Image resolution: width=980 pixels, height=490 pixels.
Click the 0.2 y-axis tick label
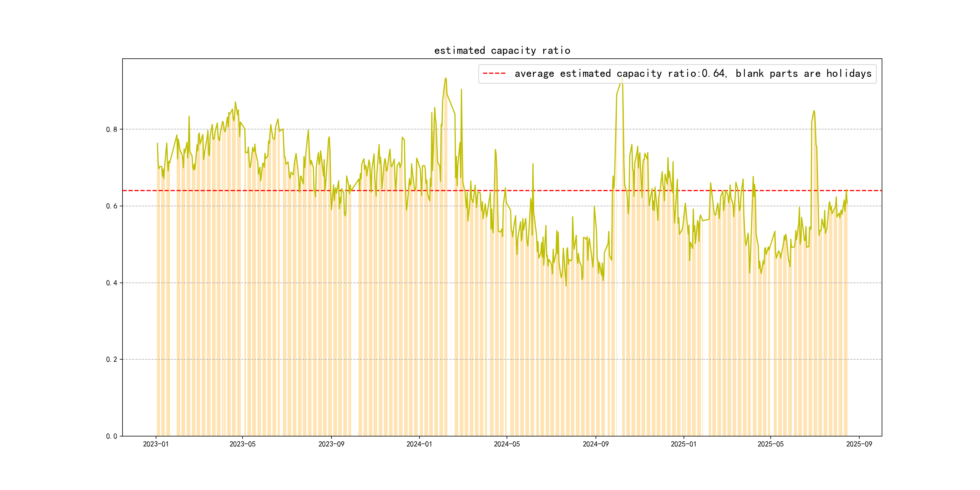point(112,360)
